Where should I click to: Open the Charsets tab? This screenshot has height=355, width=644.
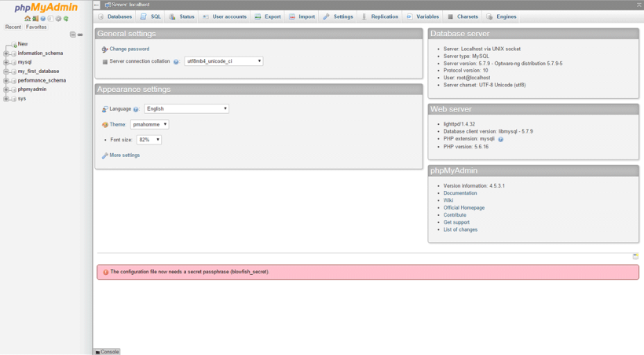[463, 16]
